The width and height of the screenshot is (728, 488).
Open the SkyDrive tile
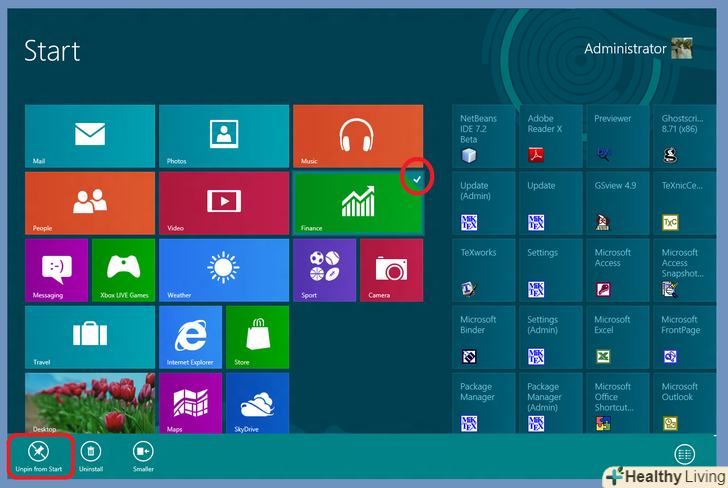257,404
